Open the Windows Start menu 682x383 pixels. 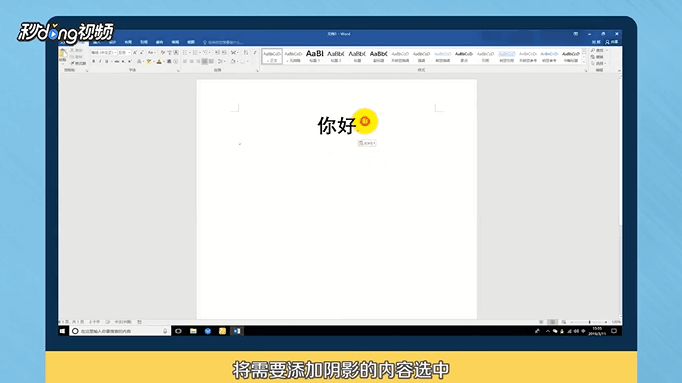(x=63, y=331)
